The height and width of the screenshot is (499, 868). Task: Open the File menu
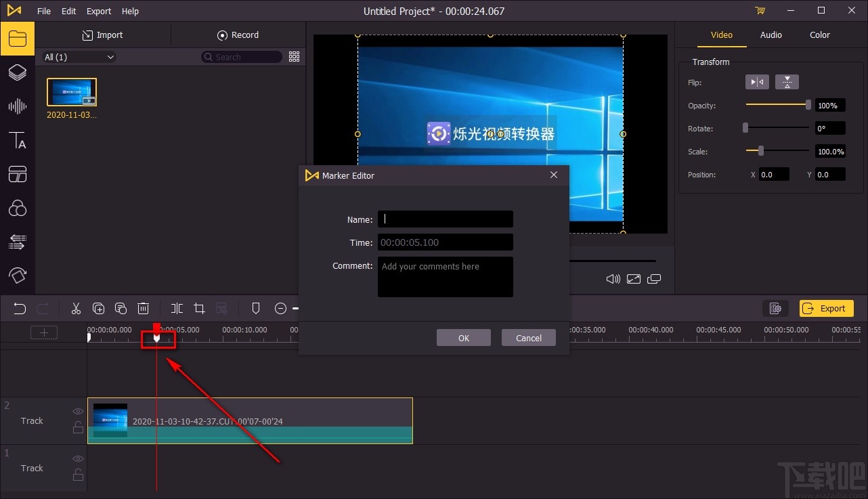(x=44, y=11)
